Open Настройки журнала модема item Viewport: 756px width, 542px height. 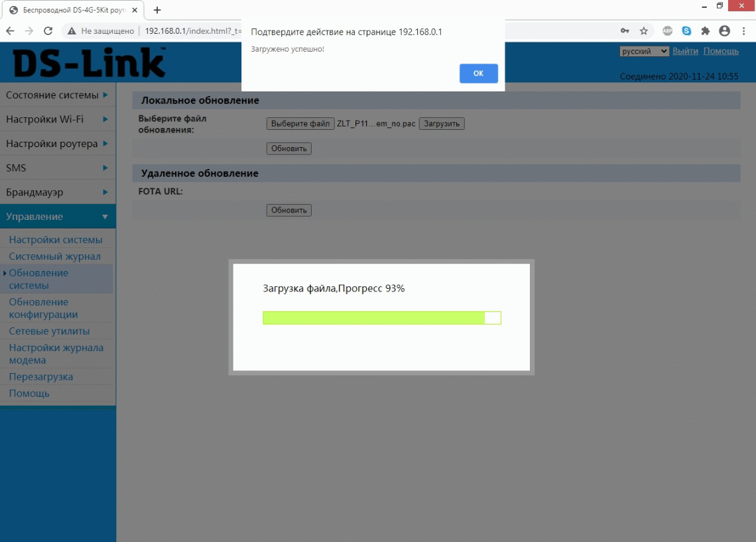[56, 354]
